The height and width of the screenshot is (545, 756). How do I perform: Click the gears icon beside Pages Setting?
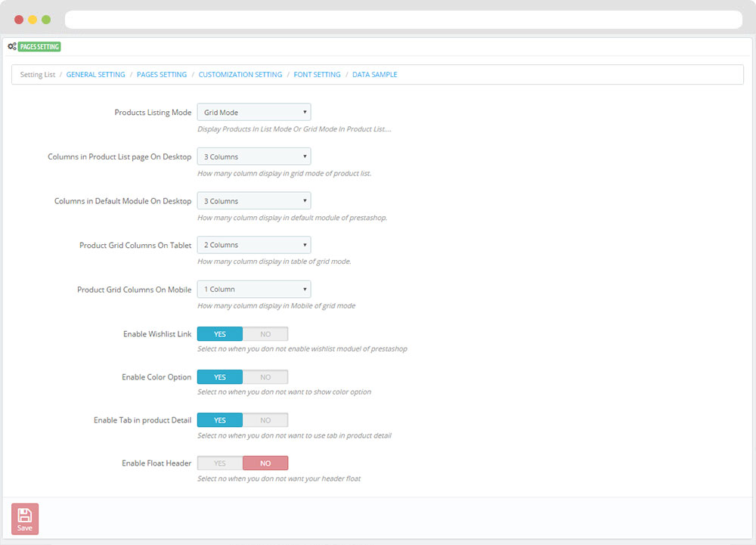click(x=12, y=47)
